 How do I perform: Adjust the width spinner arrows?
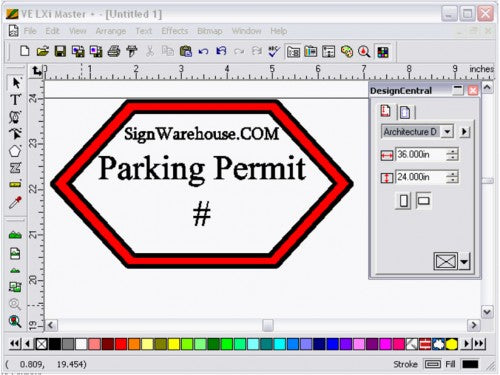point(452,155)
